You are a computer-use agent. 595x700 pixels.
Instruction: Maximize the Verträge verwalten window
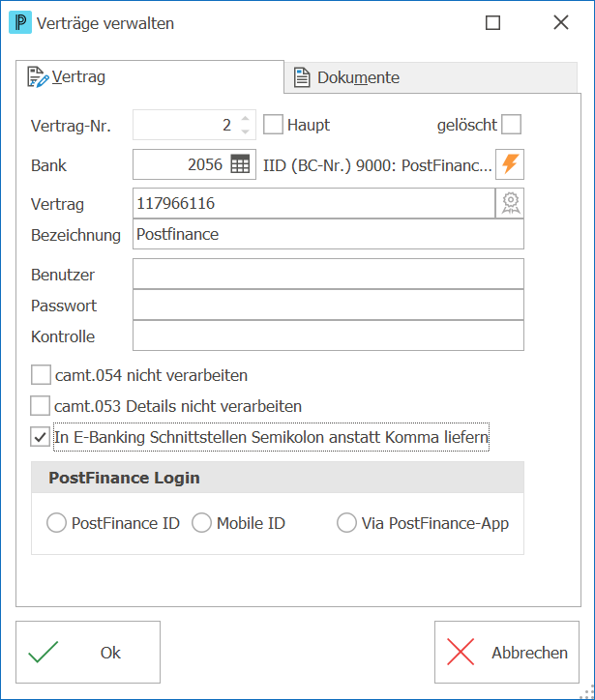(492, 22)
